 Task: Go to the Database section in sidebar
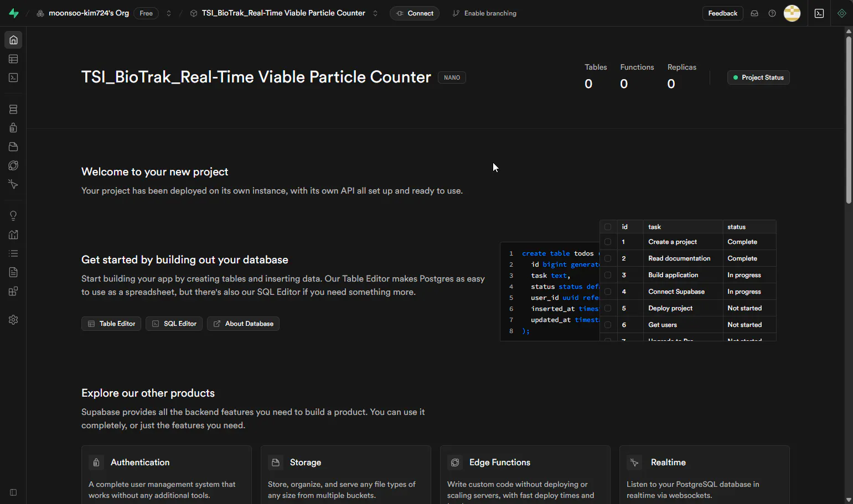(13, 110)
